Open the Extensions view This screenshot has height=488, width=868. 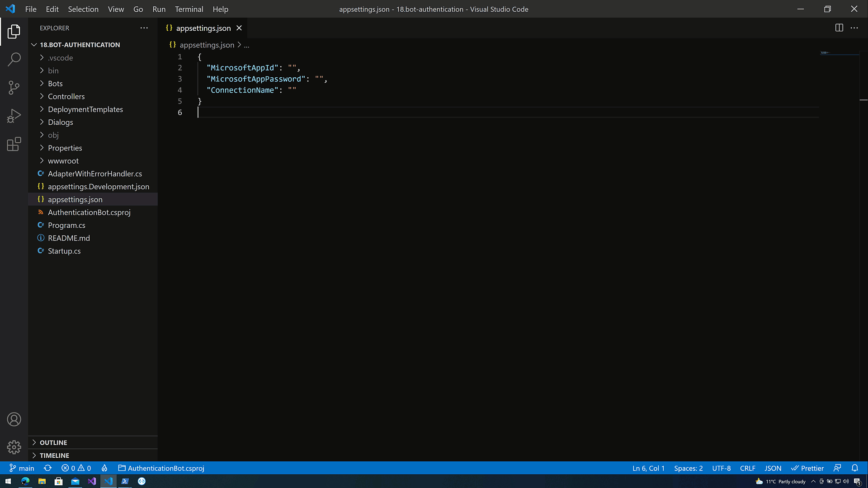[14, 144]
